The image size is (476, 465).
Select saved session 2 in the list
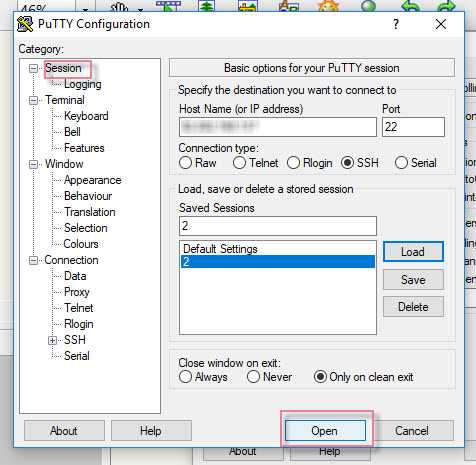tap(278, 262)
